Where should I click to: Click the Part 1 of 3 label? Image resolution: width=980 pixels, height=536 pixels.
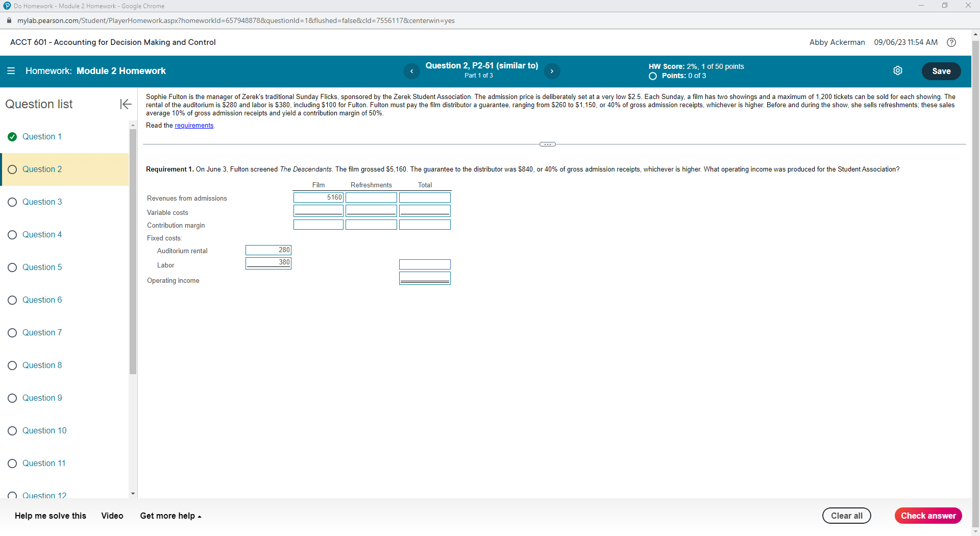click(479, 76)
